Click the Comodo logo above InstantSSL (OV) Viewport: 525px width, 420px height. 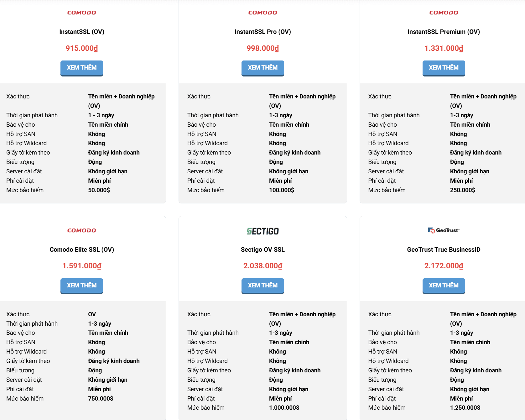82,13
